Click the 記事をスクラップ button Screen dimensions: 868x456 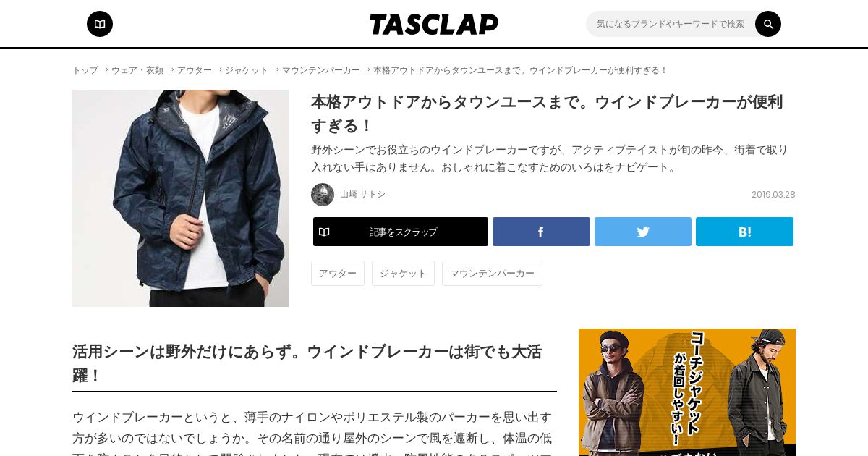point(401,232)
